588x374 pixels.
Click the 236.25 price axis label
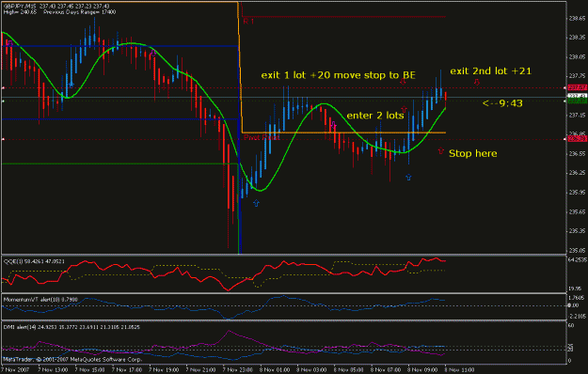coord(578,173)
